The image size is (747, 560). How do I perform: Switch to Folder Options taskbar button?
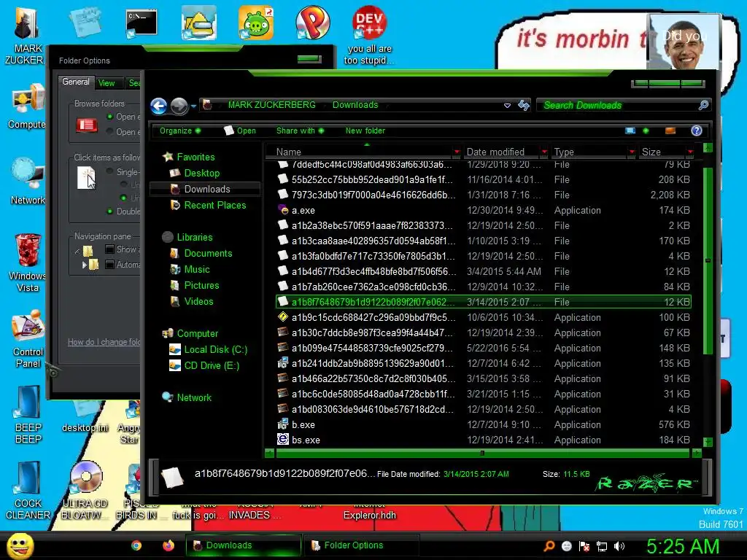pyautogui.click(x=361, y=545)
